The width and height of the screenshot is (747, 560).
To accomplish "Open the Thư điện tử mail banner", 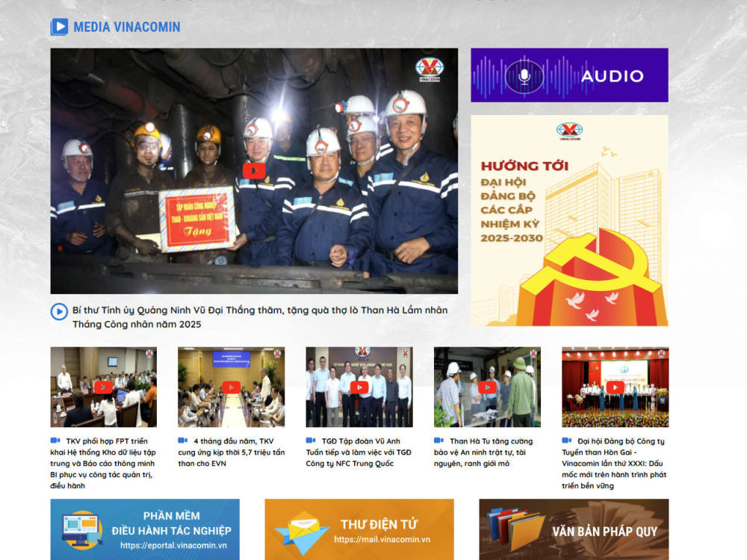I will [359, 529].
